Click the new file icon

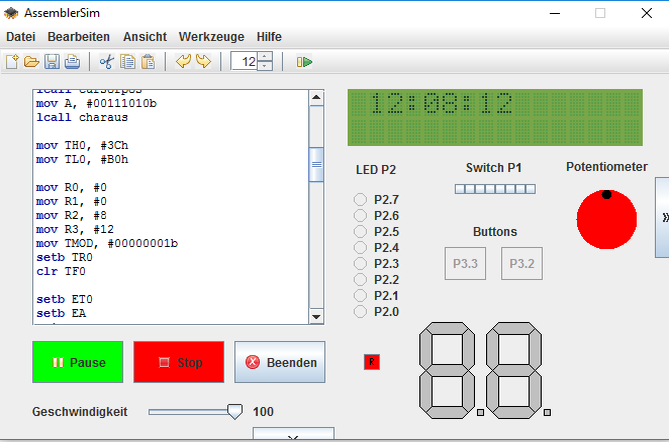coord(13,62)
